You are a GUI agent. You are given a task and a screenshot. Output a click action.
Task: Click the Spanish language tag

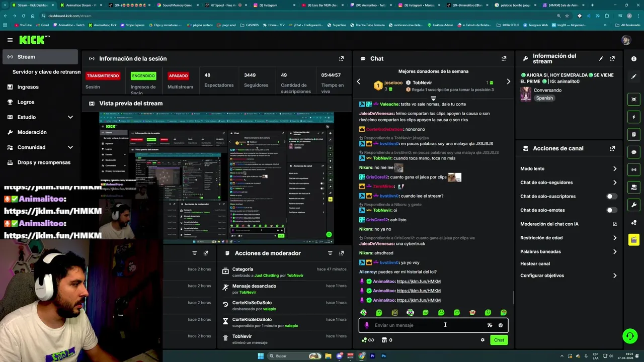[x=544, y=98]
